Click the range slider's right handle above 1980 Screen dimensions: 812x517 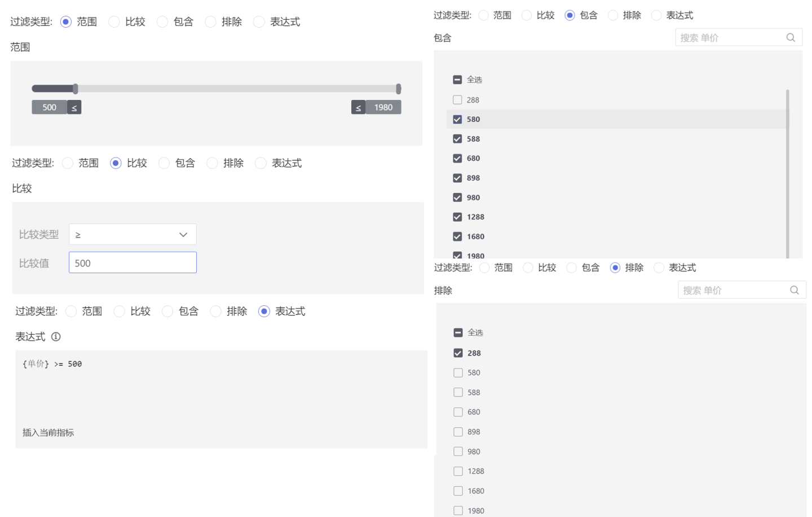tap(398, 89)
